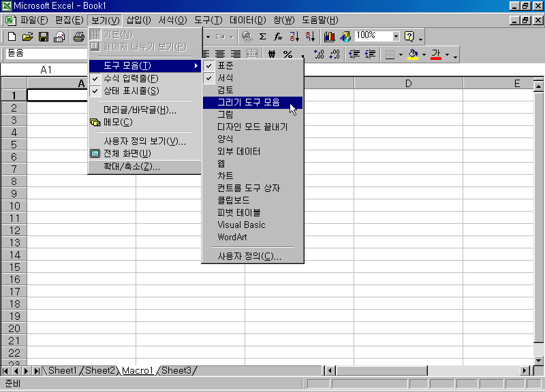Launch the Chart Wizard icon

(329, 37)
